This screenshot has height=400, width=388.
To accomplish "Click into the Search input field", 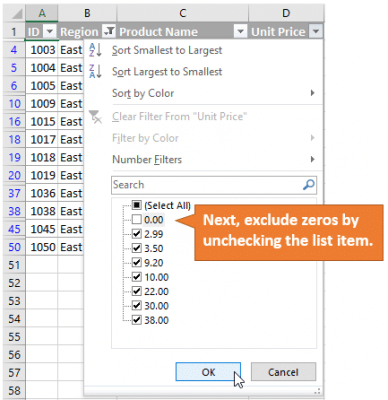I will [x=207, y=185].
